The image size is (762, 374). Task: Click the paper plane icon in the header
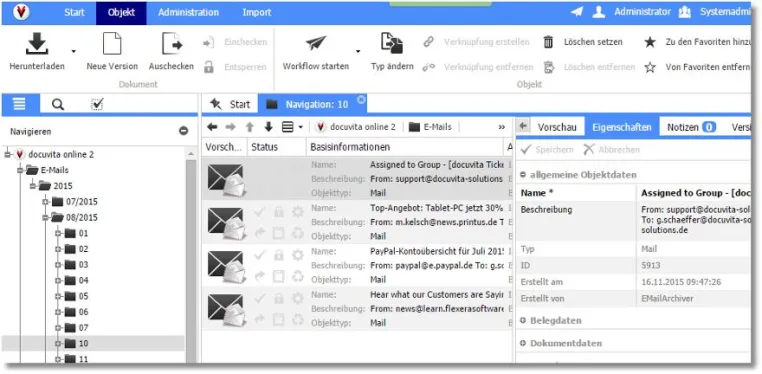(x=577, y=12)
